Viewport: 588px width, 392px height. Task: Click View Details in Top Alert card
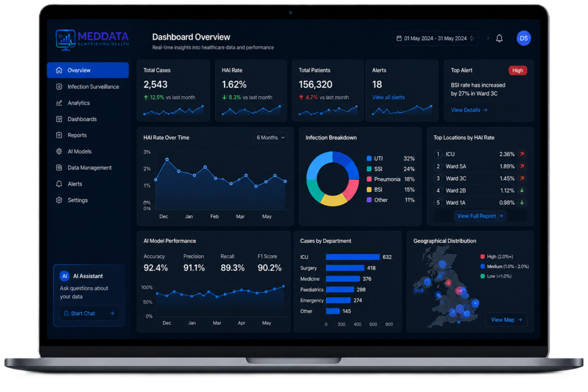click(469, 110)
